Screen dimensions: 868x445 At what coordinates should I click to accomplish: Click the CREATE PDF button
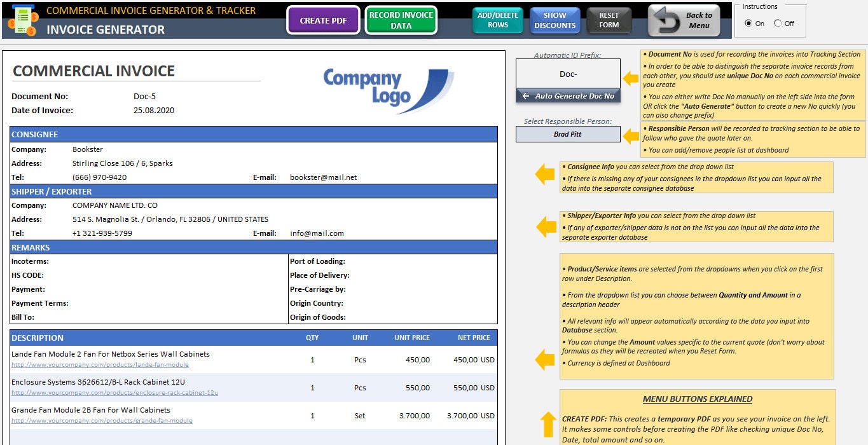[x=322, y=20]
